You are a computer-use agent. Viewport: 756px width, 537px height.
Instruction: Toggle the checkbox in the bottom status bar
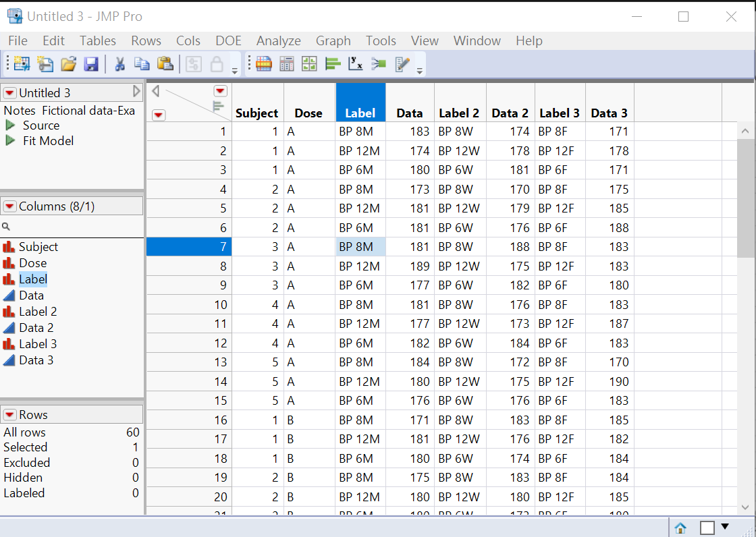(707, 528)
